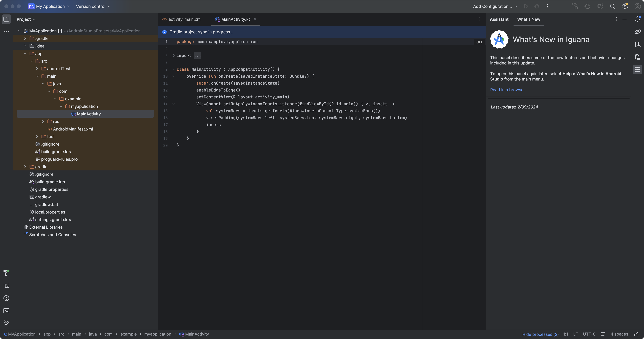Click the Debug bug icon next to Run
The image size is (644, 339).
pos(536,6)
